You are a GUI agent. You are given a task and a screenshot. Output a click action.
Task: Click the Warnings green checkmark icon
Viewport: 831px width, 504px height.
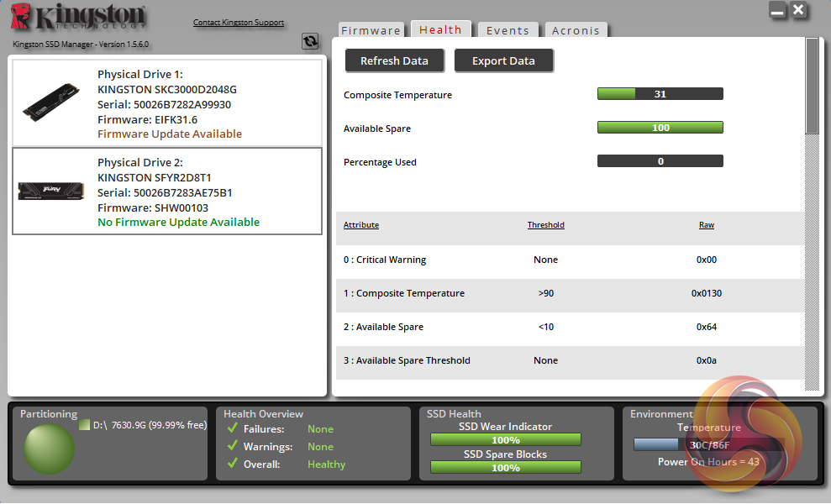tap(232, 446)
